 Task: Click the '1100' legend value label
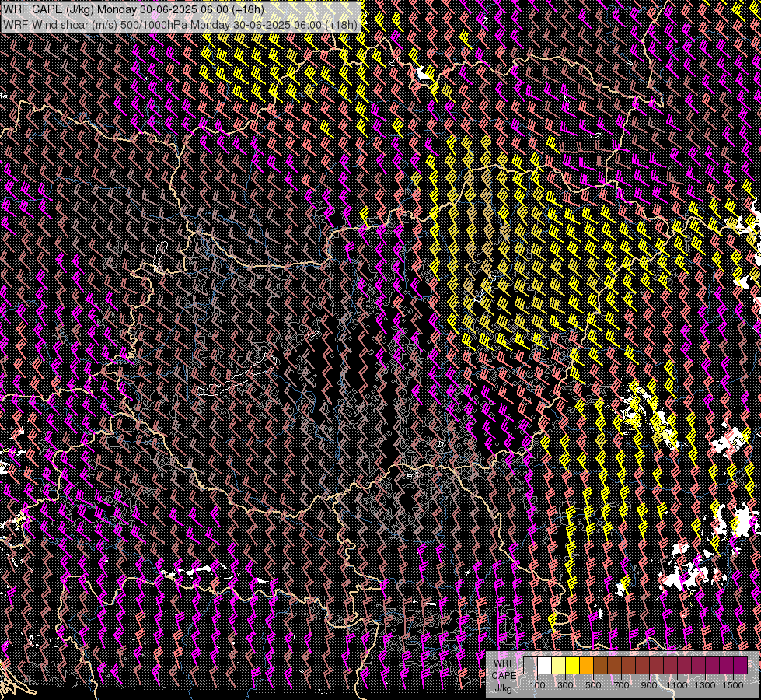click(676, 685)
